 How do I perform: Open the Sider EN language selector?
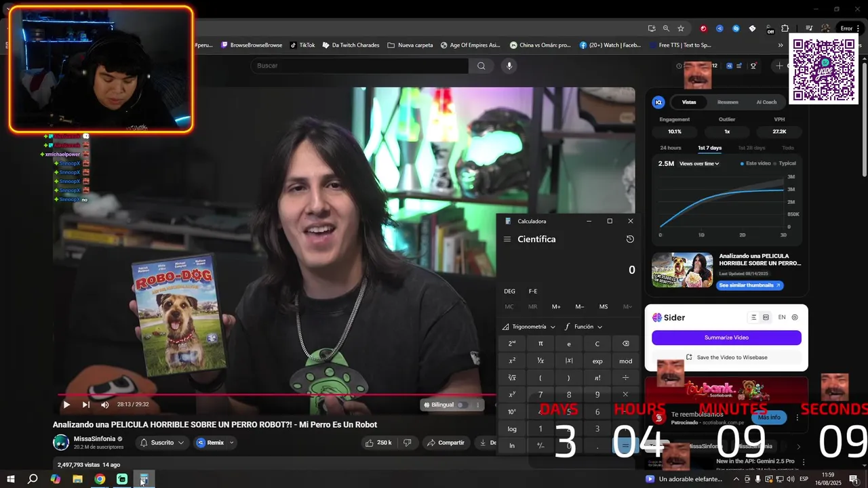tap(782, 317)
